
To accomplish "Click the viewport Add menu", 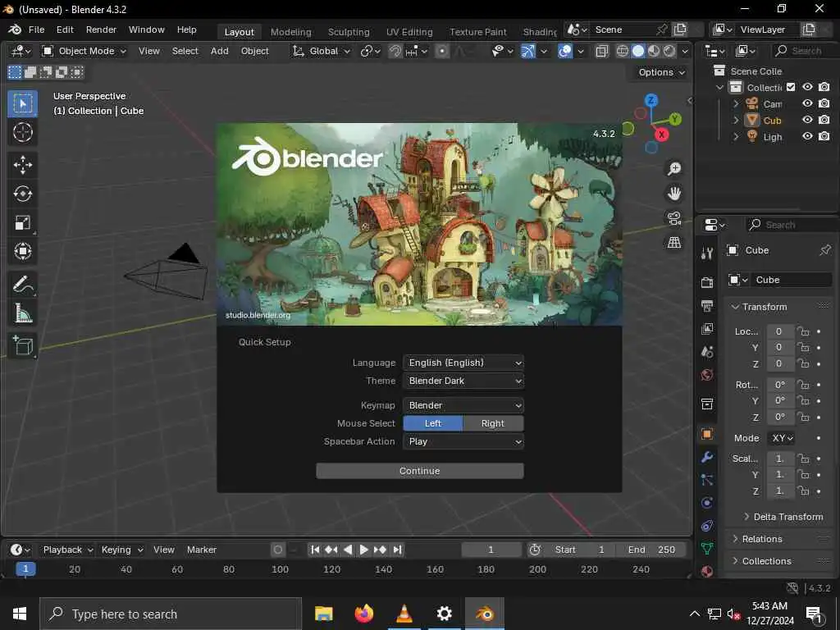I will [x=220, y=51].
